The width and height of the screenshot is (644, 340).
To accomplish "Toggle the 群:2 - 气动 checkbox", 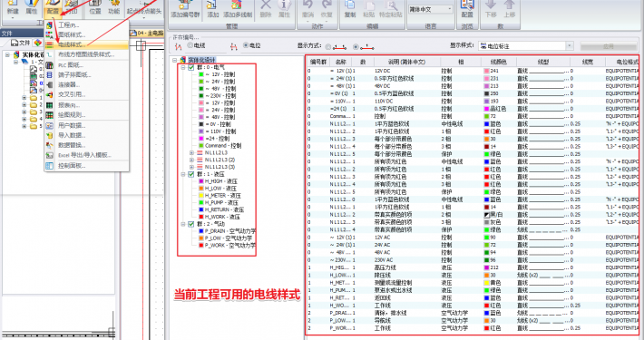I will pos(191,224).
